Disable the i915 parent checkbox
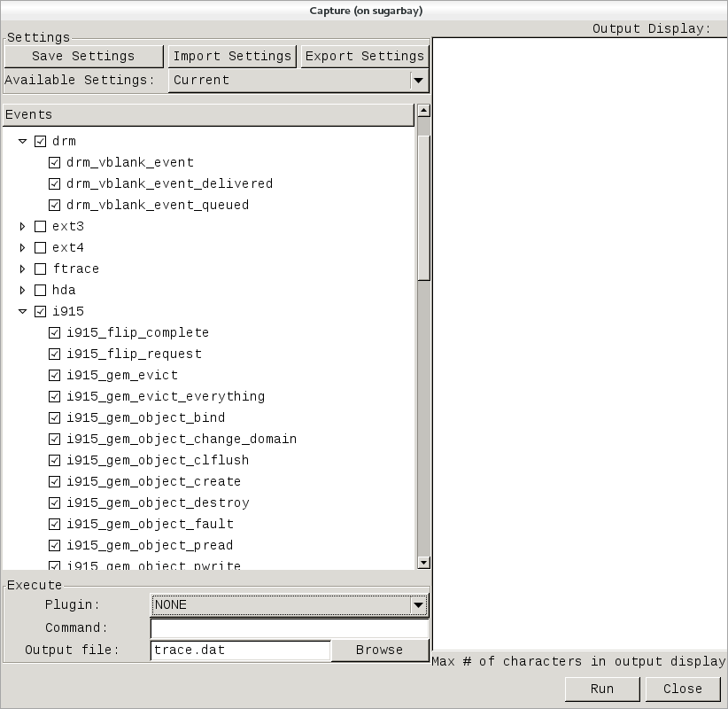 click(40, 311)
